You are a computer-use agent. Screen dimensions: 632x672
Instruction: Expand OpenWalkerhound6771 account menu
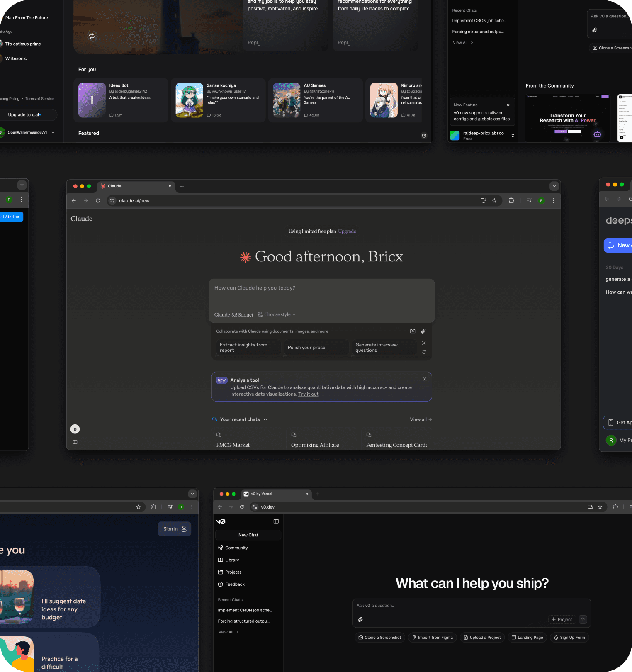(x=53, y=133)
